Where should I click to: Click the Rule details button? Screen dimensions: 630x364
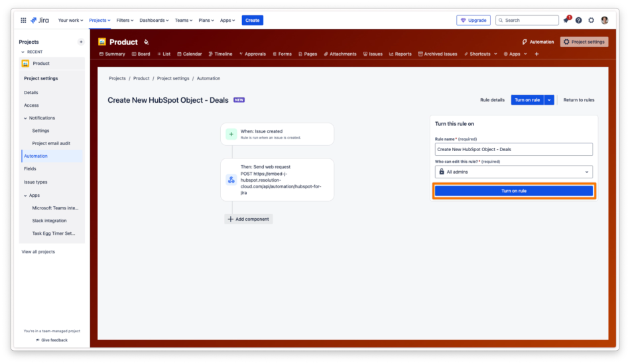[492, 100]
